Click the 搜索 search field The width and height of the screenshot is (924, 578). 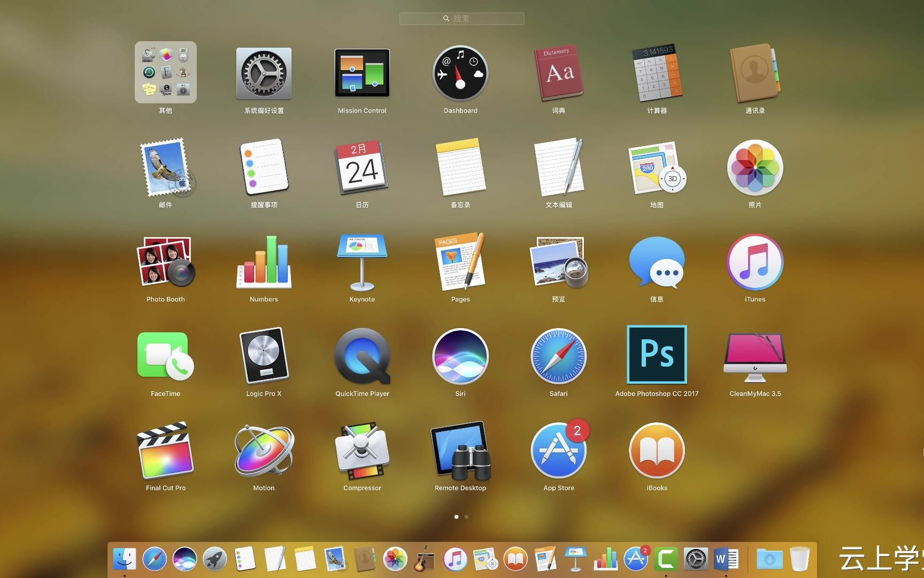(x=461, y=18)
